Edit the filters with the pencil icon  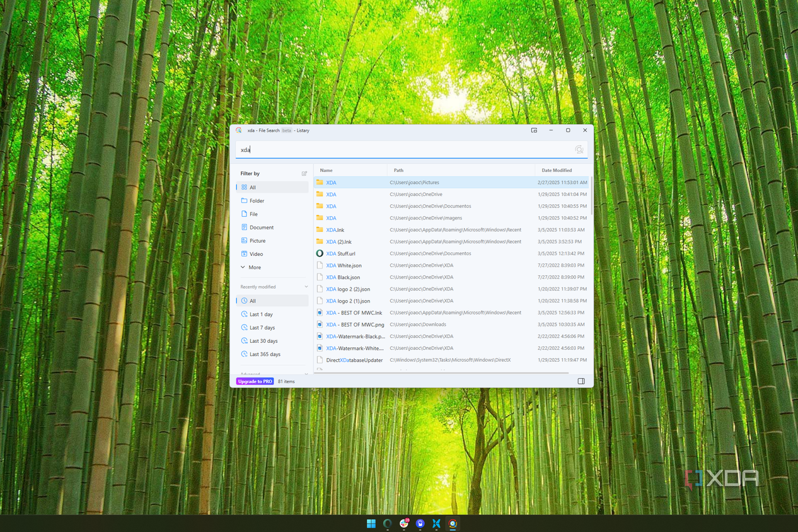pos(304,173)
